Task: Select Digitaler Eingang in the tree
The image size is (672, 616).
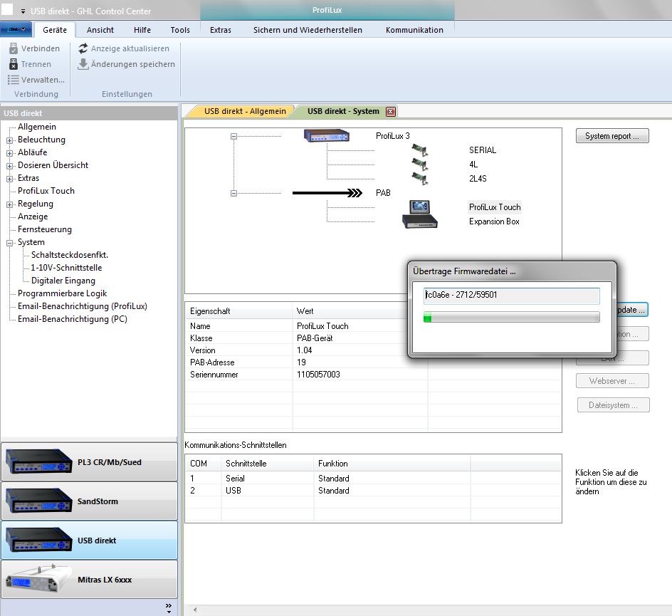Action: click(63, 281)
